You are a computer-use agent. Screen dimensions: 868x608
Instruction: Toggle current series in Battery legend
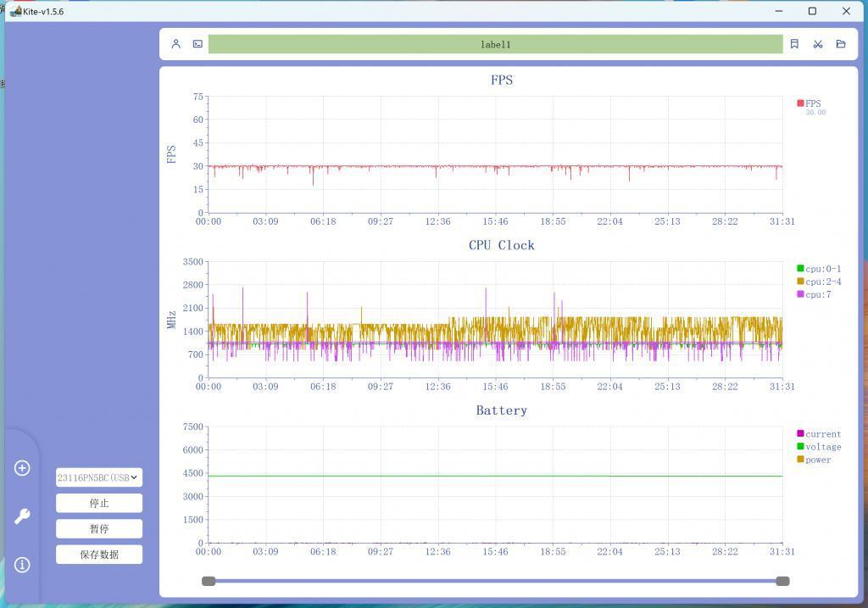pyautogui.click(x=819, y=433)
